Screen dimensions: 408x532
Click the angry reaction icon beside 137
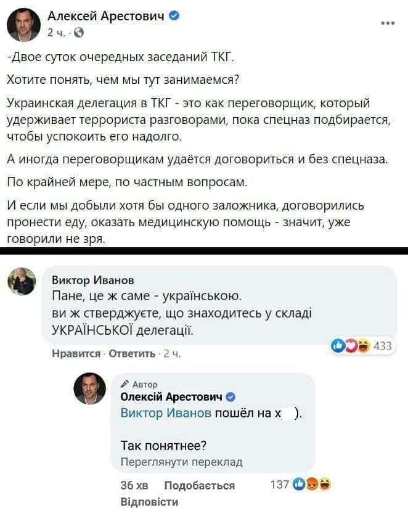(312, 485)
